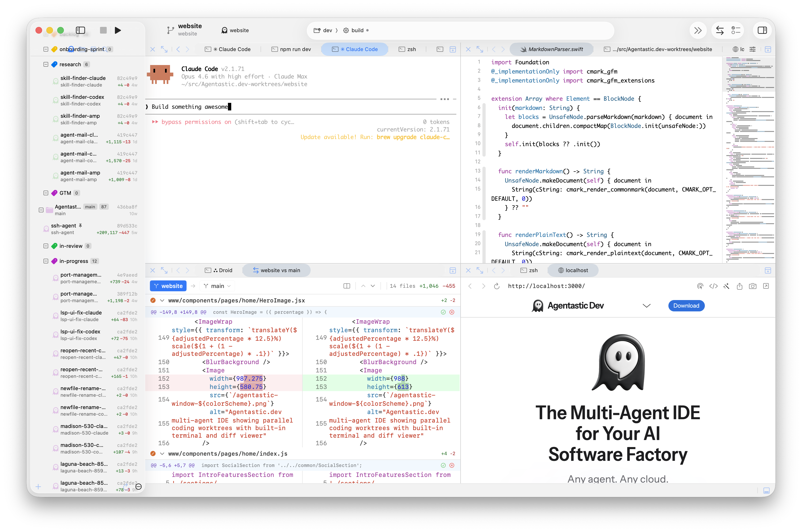Collapse HeroImage.jsx file diff chevron
This screenshot has width=802, height=532.
tap(162, 301)
